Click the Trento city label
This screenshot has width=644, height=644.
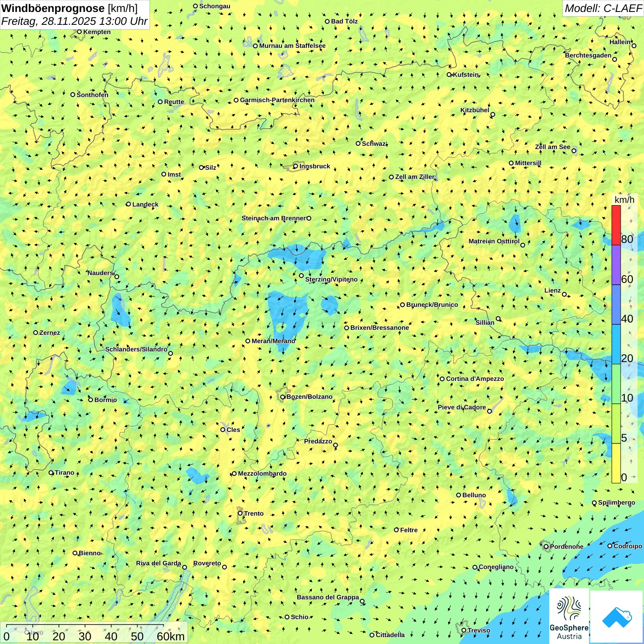point(254,513)
